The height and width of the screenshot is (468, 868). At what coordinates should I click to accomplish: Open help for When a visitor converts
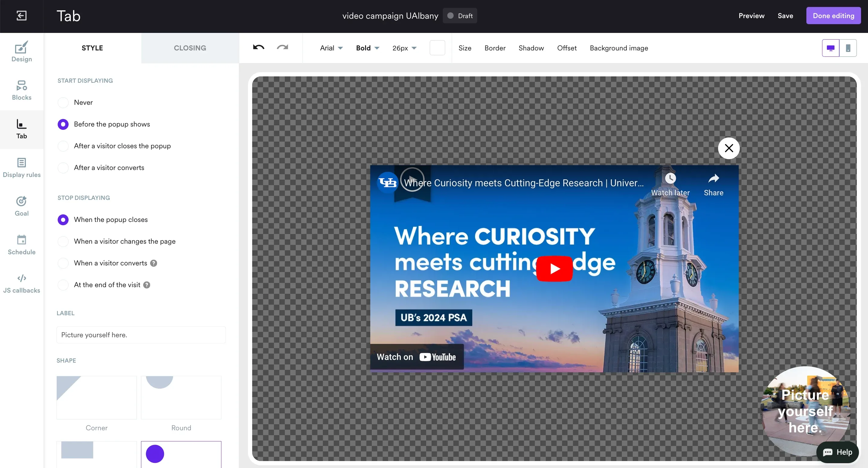coord(154,263)
